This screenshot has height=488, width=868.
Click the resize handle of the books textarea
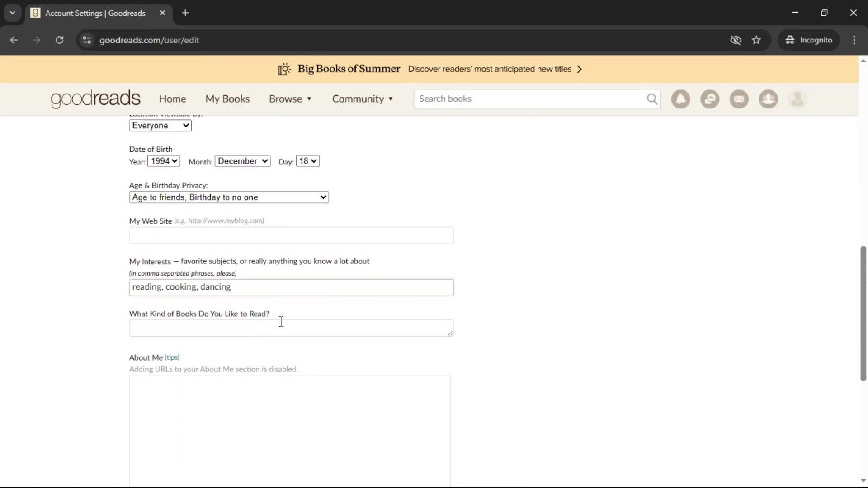click(450, 333)
